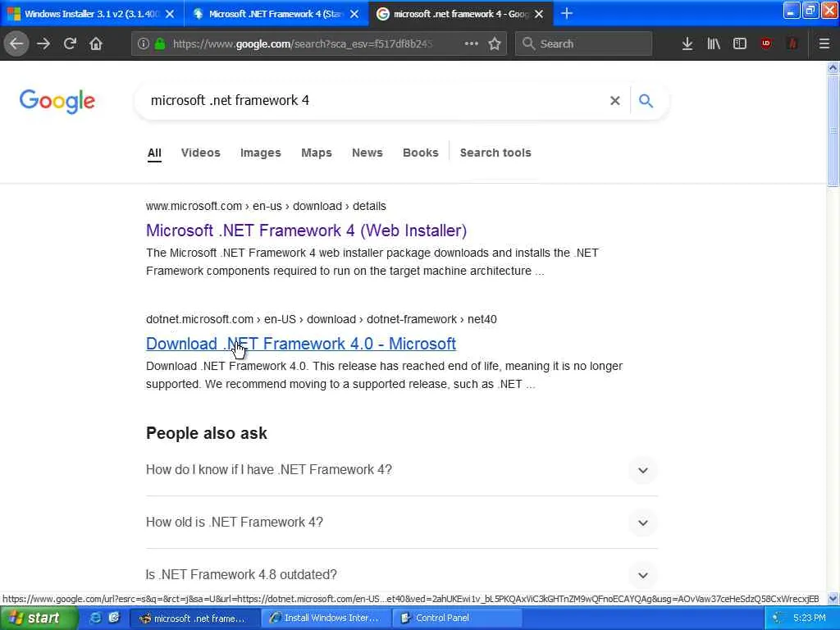
Task: Click the page vertical scrollbar thumb
Action: click(833, 130)
